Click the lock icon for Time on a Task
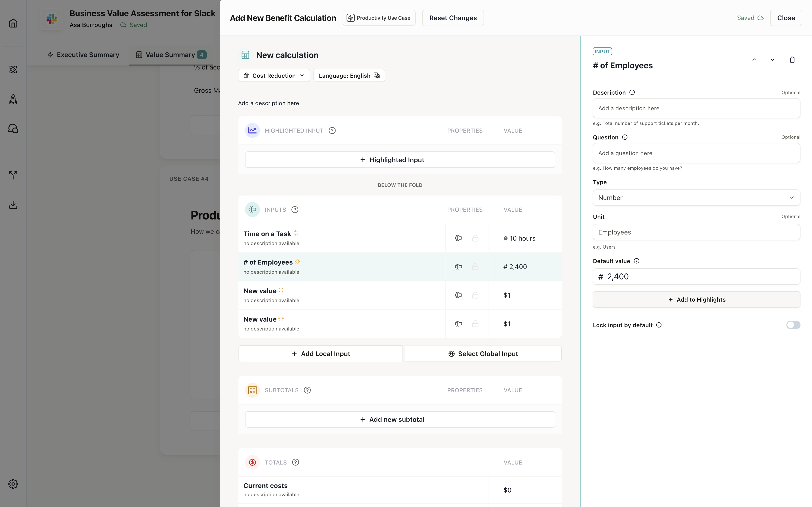The height and width of the screenshot is (507, 812). (475, 238)
